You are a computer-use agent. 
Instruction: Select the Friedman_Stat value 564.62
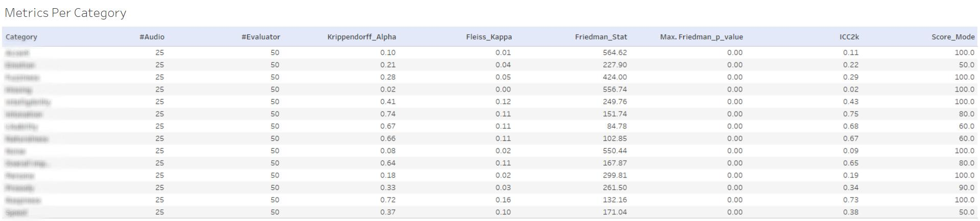click(615, 53)
